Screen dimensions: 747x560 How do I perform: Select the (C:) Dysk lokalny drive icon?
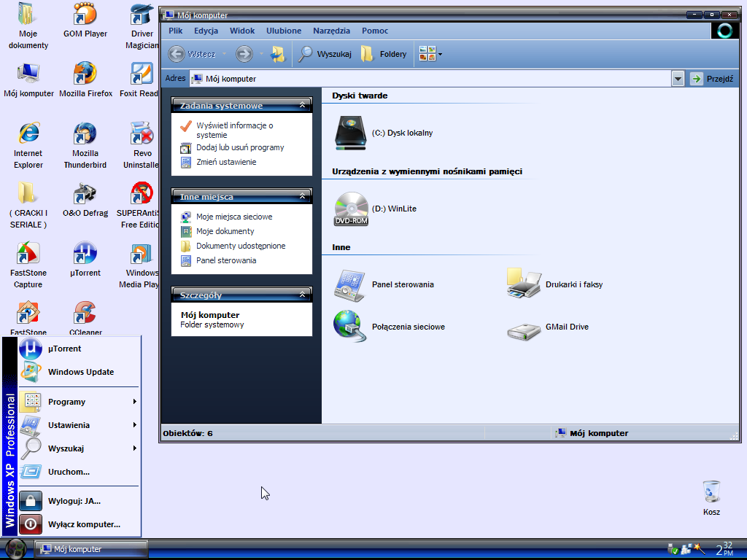[350, 133]
